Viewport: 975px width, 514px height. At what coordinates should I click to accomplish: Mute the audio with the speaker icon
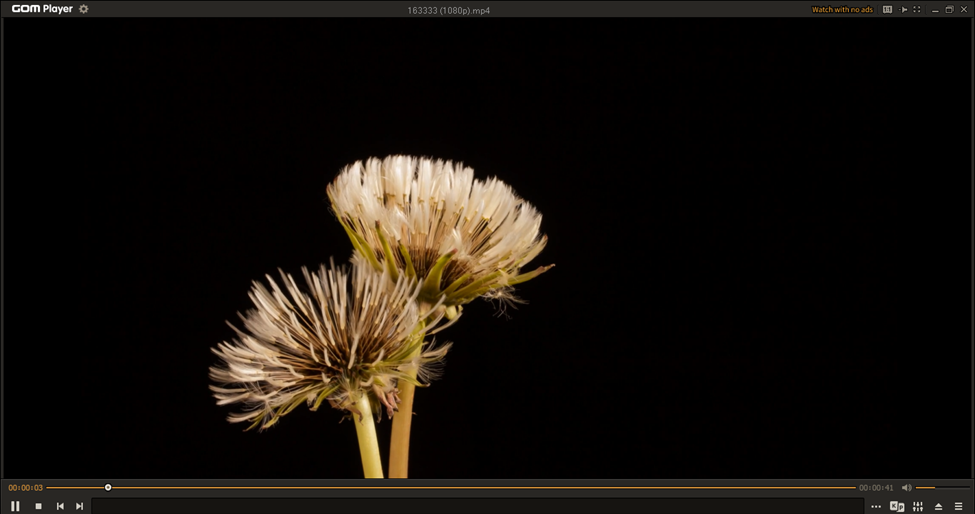(x=907, y=488)
